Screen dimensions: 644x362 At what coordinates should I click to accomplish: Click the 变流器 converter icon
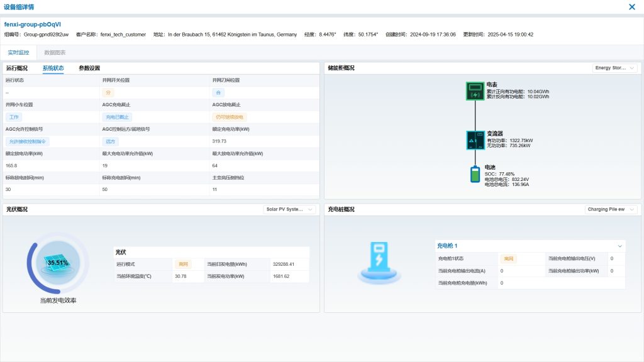(475, 140)
